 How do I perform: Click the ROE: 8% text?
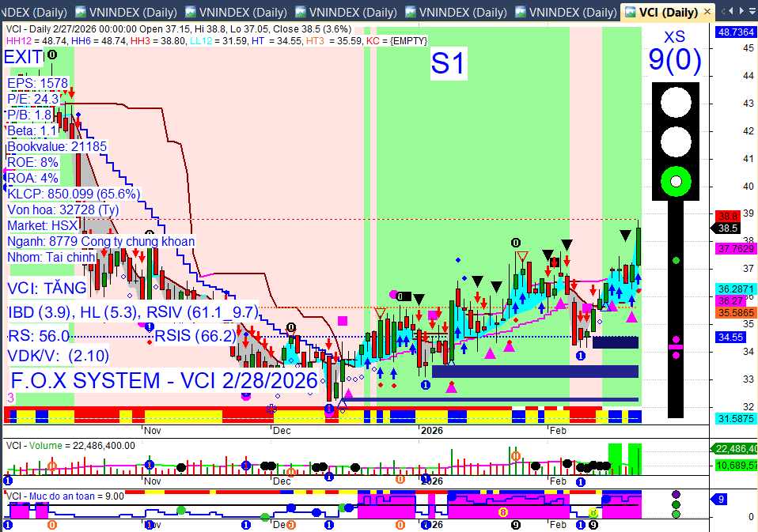click(x=33, y=162)
